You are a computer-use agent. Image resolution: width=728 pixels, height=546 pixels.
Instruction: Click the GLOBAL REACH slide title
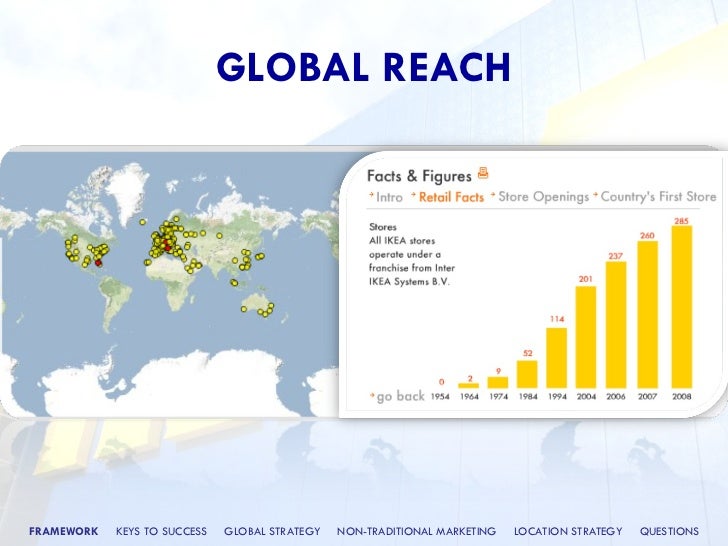[x=364, y=67]
